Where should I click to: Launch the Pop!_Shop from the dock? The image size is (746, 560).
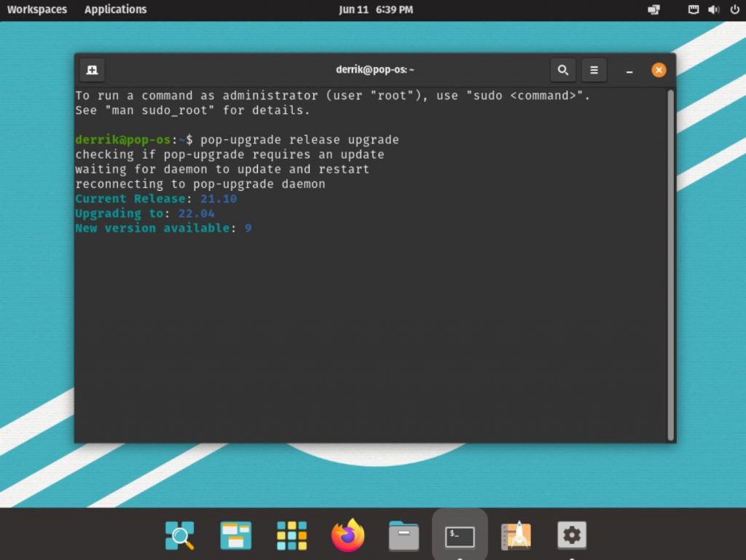[515, 534]
